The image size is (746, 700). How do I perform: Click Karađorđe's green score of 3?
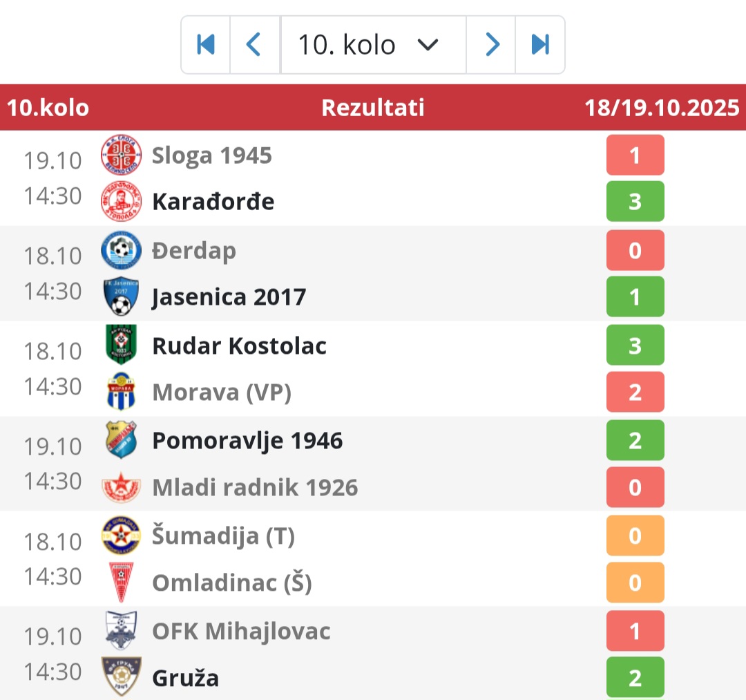(635, 201)
